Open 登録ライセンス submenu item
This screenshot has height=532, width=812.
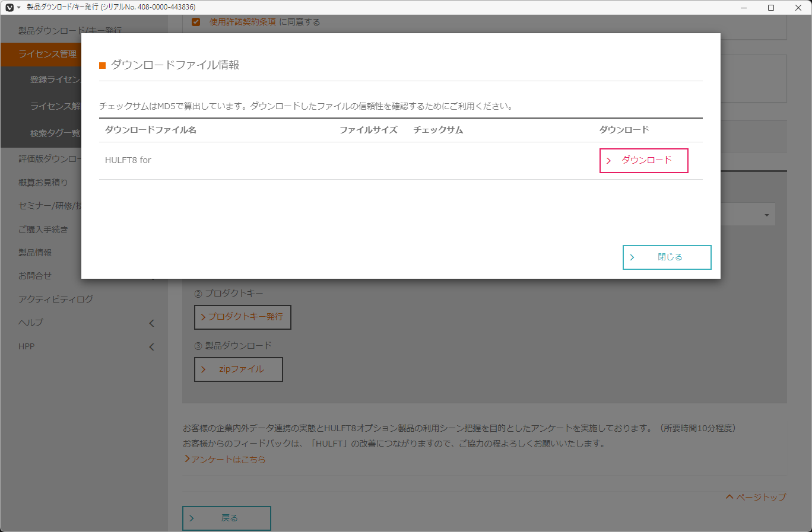(x=55, y=79)
